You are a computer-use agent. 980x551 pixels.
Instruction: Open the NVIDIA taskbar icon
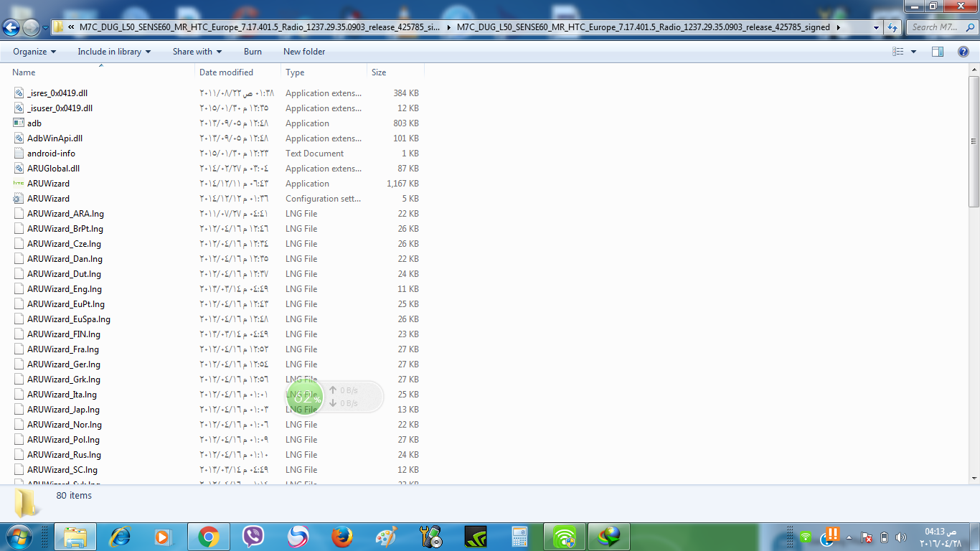pyautogui.click(x=476, y=537)
